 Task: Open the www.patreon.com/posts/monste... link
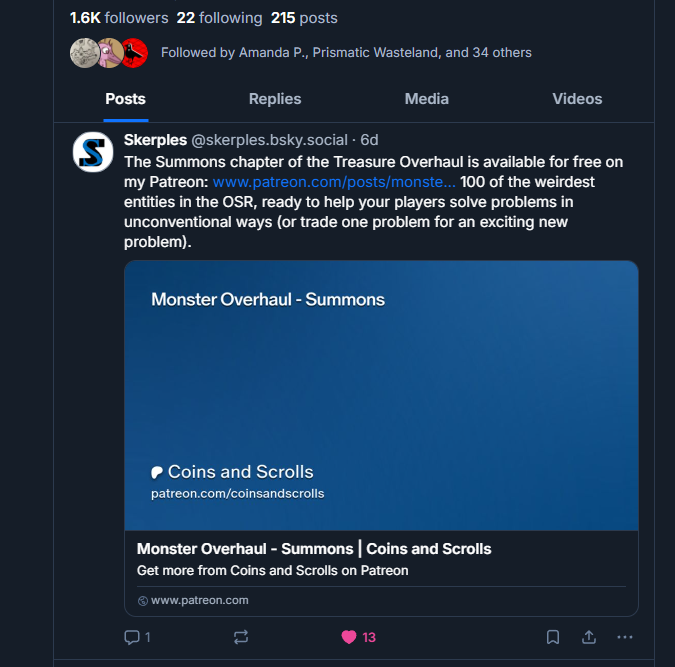click(x=334, y=183)
